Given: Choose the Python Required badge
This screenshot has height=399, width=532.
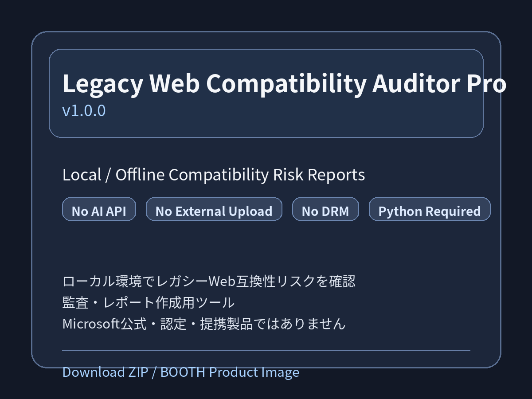Looking at the screenshot, I should coord(430,209).
